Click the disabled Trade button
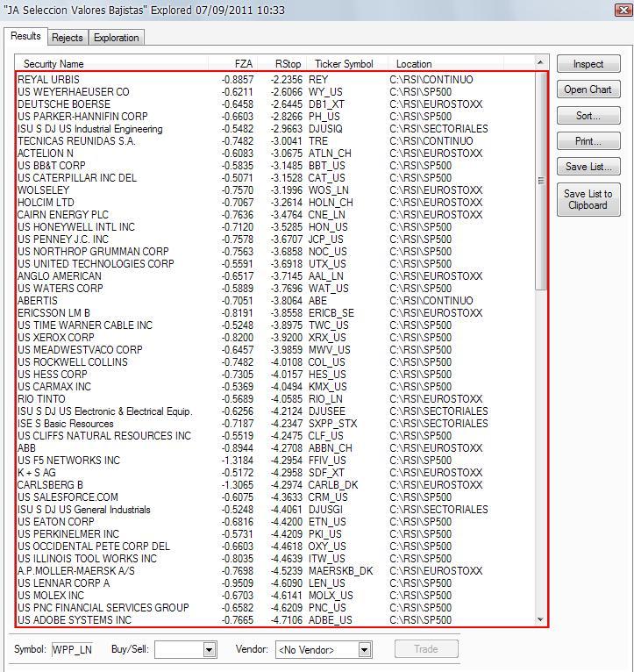 click(x=426, y=649)
